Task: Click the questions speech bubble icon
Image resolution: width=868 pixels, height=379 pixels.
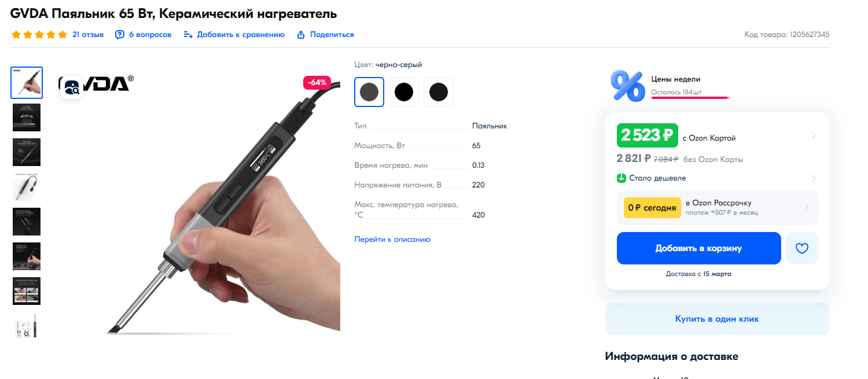Action: click(x=120, y=35)
